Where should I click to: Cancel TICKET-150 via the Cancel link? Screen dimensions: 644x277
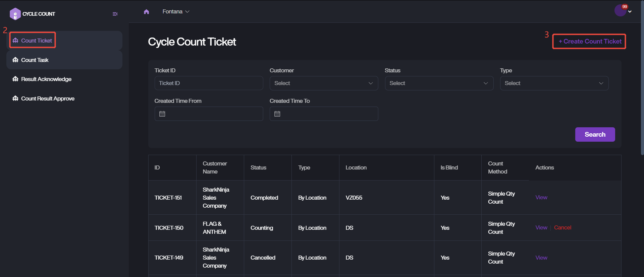click(562, 228)
